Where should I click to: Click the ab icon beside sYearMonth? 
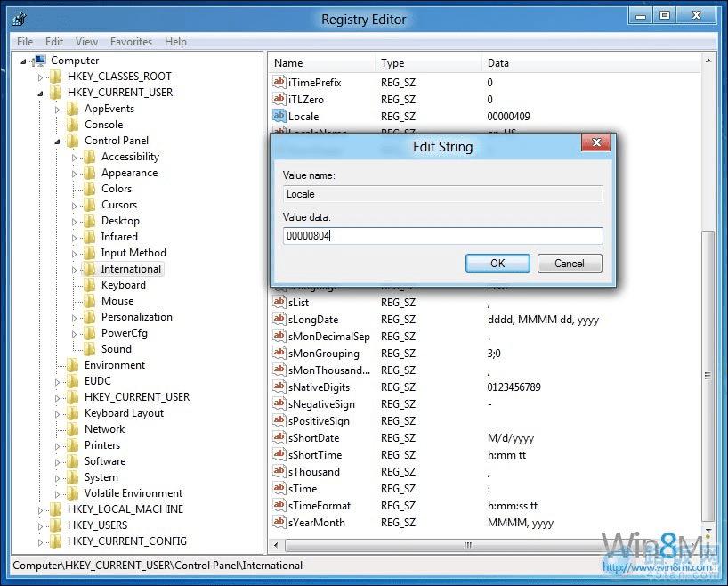coord(279,523)
